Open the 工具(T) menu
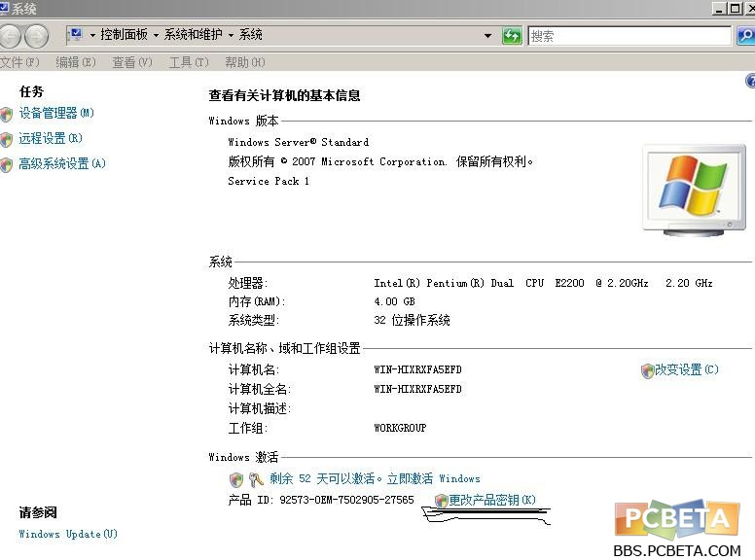The image size is (755, 560). [x=189, y=62]
